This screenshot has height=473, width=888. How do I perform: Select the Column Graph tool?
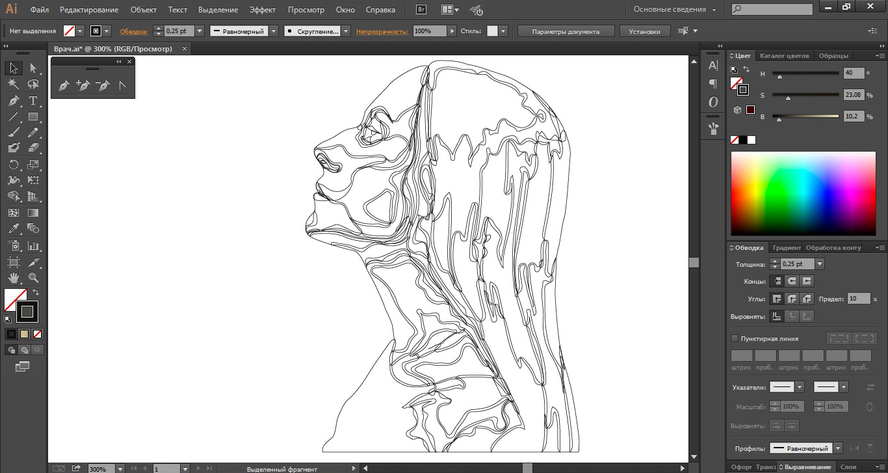pyautogui.click(x=33, y=246)
